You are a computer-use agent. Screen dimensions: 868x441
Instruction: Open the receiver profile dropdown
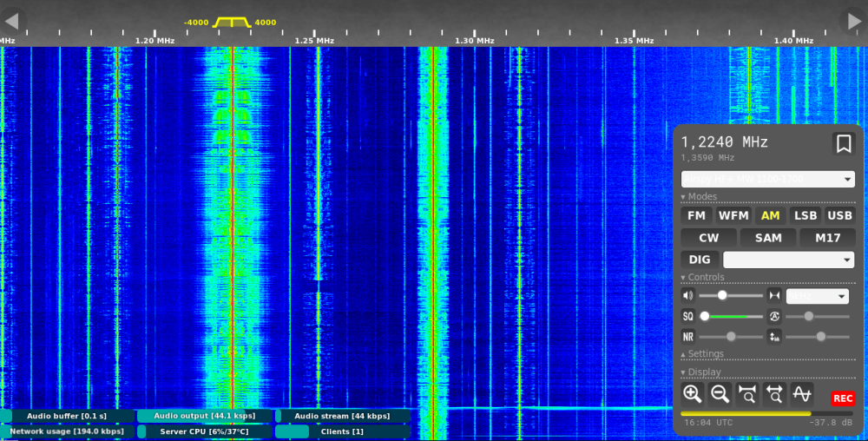point(767,179)
